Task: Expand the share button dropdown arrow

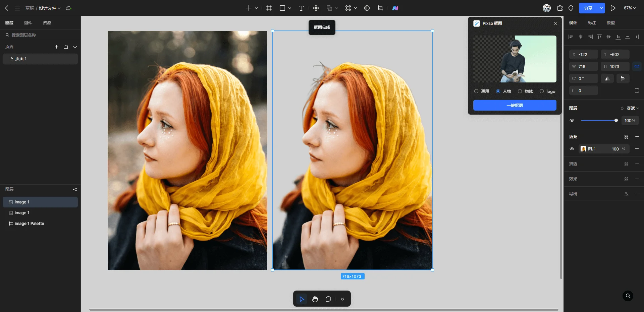Action: point(601,8)
